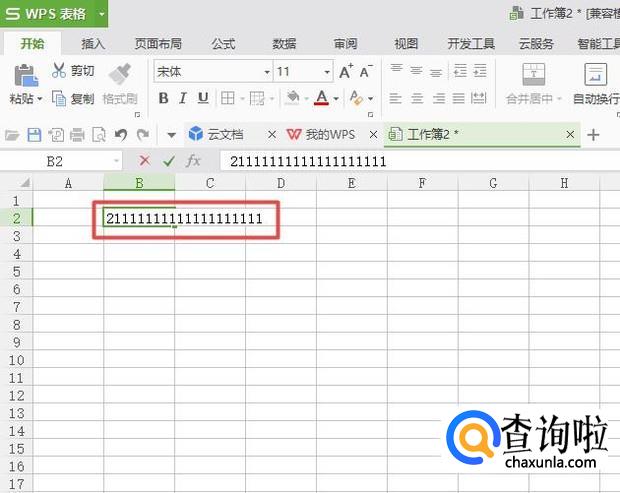
Task: Cancel cell entry with the red X
Action: point(145,161)
